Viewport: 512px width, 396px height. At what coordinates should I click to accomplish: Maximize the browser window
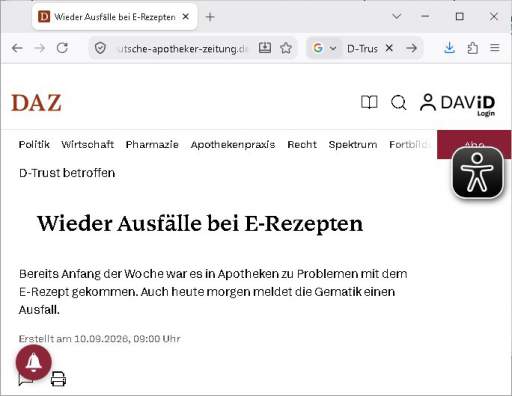(459, 16)
